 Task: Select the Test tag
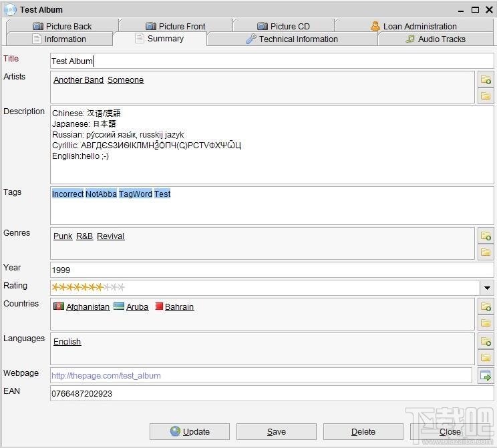(162, 194)
